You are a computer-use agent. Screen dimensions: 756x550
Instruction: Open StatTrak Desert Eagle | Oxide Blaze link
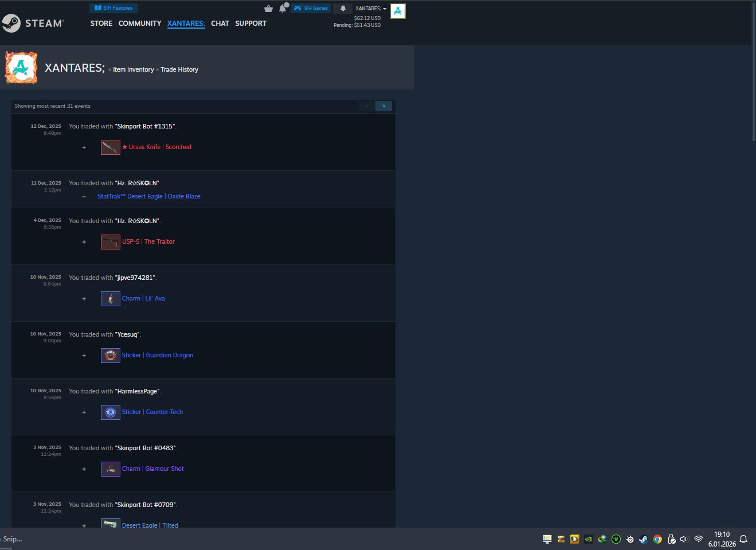click(x=149, y=196)
